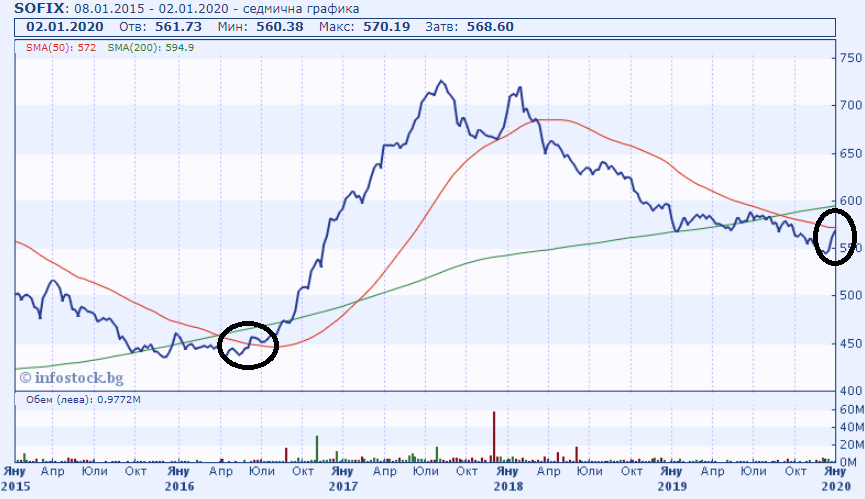Viewport: 865px width, 499px height.
Task: Click the 2018 year label on time axis
Action: [508, 486]
